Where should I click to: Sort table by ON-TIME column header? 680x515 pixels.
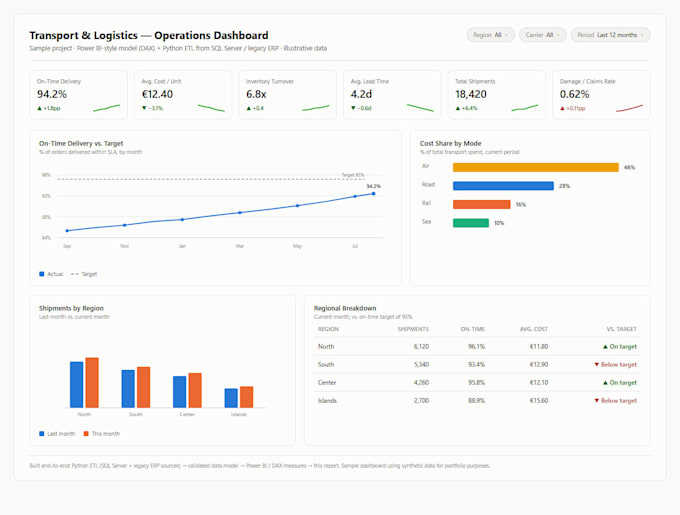[x=473, y=329]
